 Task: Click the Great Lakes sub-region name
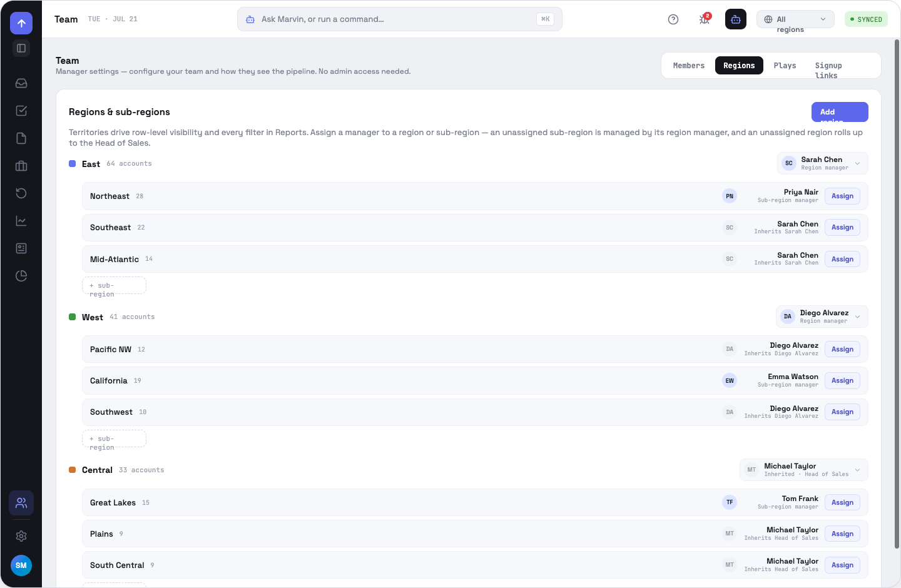coord(113,503)
